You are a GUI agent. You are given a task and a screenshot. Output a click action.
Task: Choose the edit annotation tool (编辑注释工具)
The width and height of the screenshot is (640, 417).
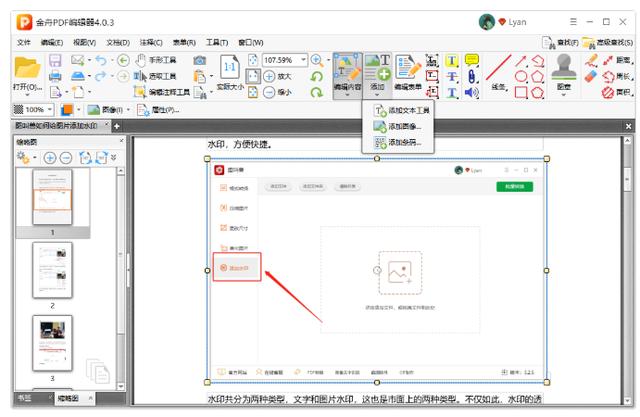coord(162,92)
